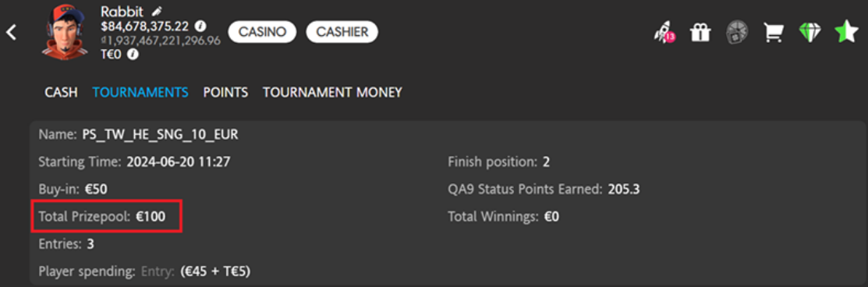Open the CASHIER button

pos(342,32)
